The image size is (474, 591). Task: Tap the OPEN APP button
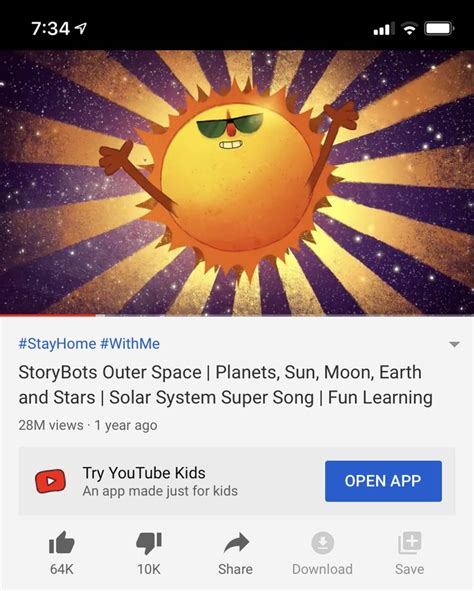pyautogui.click(x=383, y=481)
